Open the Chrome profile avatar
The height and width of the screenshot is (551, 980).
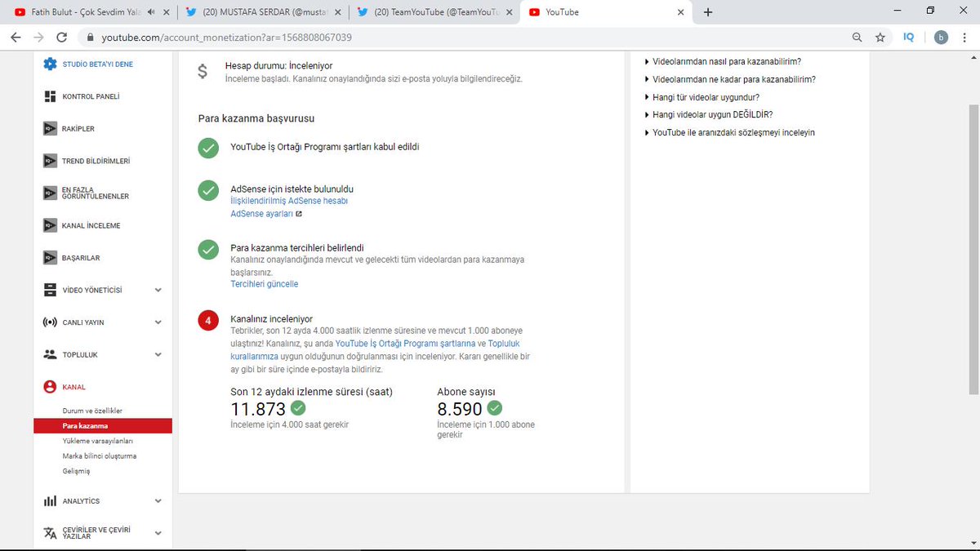click(x=941, y=38)
